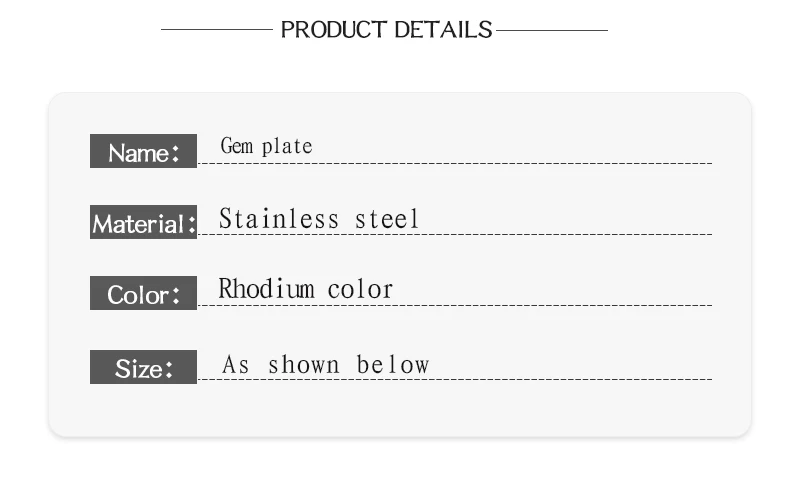Click the word PRODUCT in the heading
The width and height of the screenshot is (790, 483).
(x=331, y=30)
